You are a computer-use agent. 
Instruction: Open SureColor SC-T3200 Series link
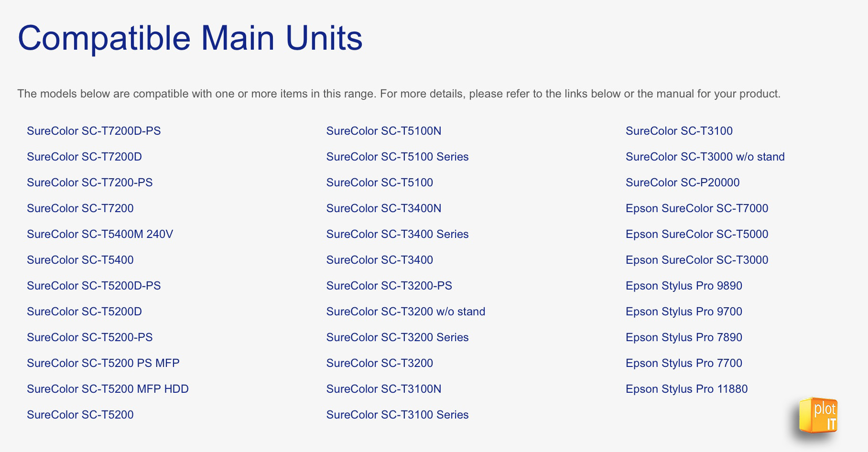click(397, 337)
